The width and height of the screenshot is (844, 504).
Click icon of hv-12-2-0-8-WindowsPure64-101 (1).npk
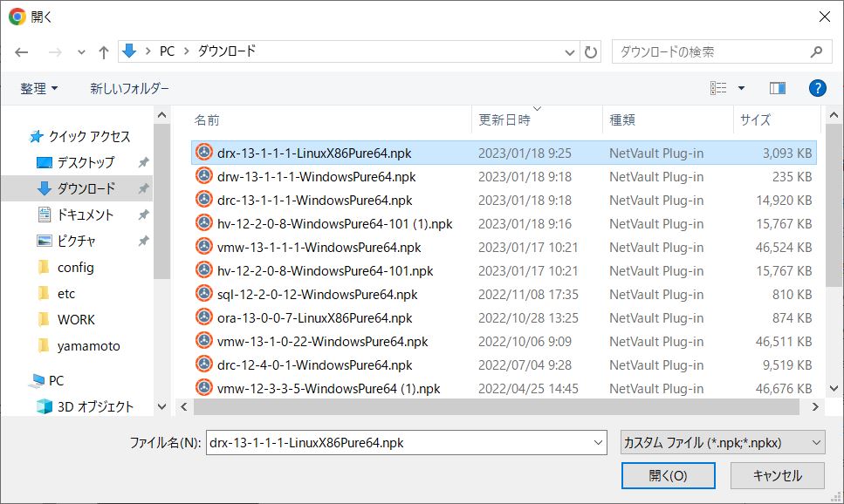point(204,222)
